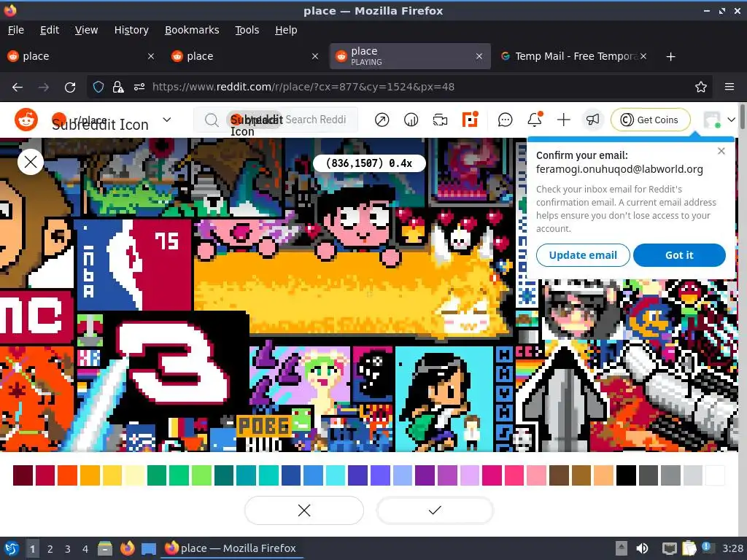Bookmark this page with the star
This screenshot has height=560, width=747.
coord(701,87)
